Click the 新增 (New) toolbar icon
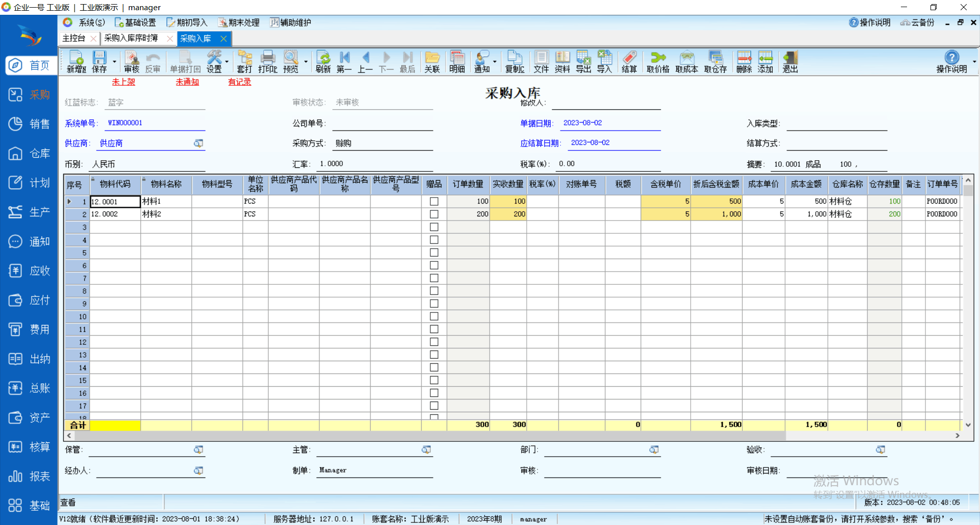980x525 pixels. pos(76,62)
